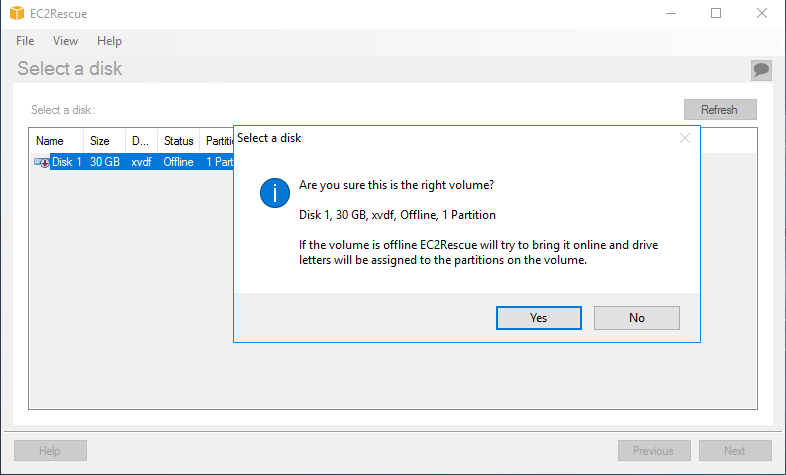The image size is (786, 475).
Task: Click the xvdf device cell
Action: point(141,162)
